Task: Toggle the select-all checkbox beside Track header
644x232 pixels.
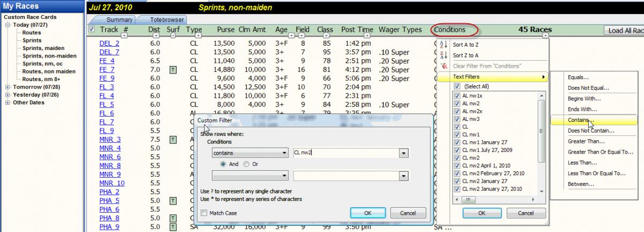Action: point(91,30)
